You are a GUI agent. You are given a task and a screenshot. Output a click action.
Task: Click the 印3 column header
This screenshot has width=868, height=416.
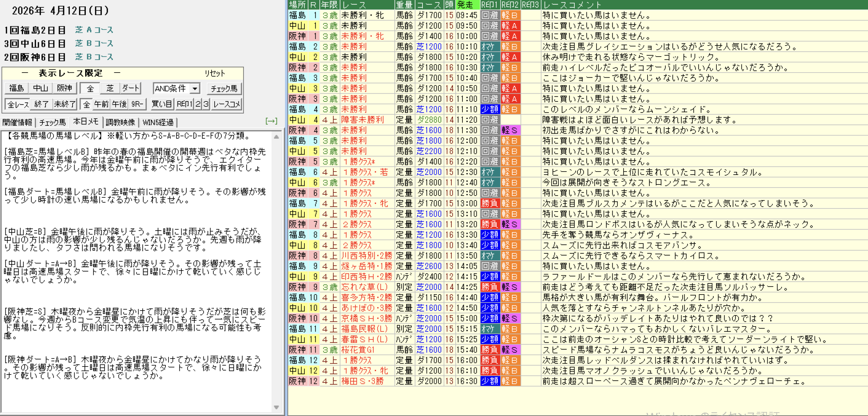[530, 5]
